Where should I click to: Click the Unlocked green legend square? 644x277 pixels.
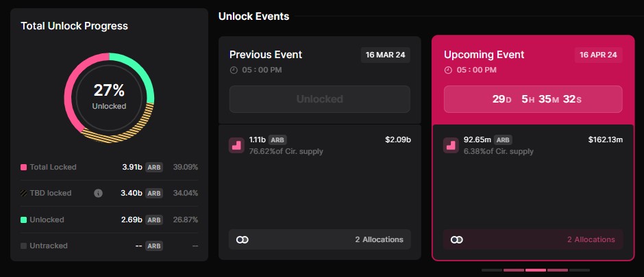coord(24,220)
